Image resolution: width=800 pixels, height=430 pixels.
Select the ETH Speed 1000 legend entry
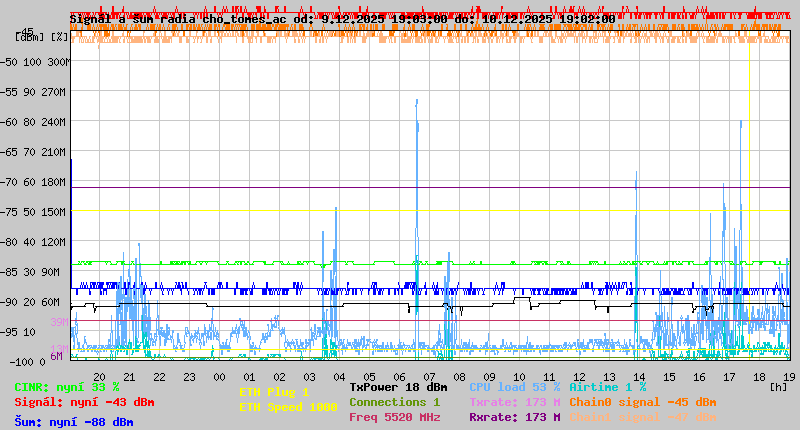[288, 407]
